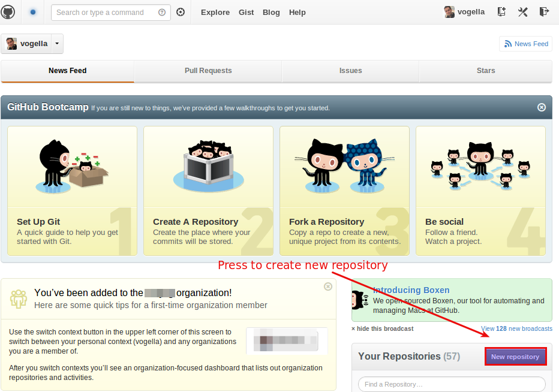
Task: Hide this broadcast link
Action: [x=383, y=328]
